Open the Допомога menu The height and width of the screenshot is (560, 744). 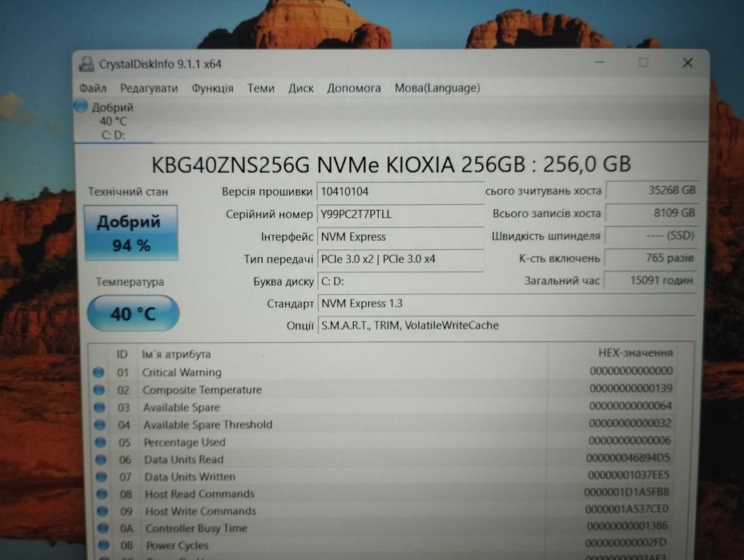tap(354, 88)
